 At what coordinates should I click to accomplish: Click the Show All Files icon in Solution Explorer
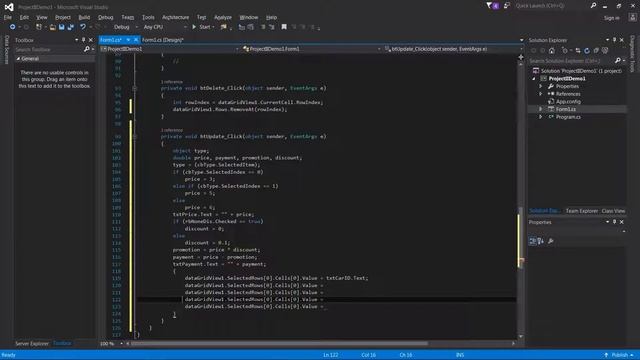(605, 51)
